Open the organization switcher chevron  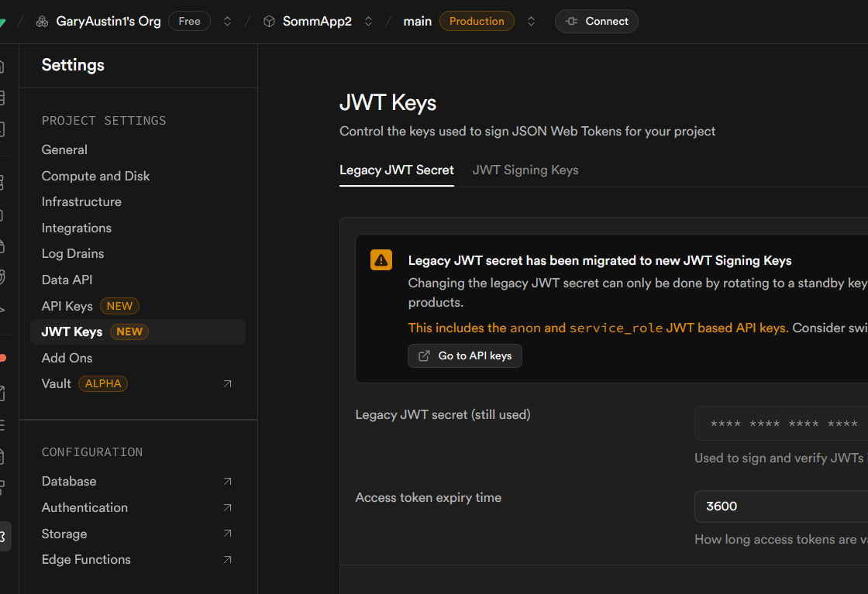click(x=227, y=22)
